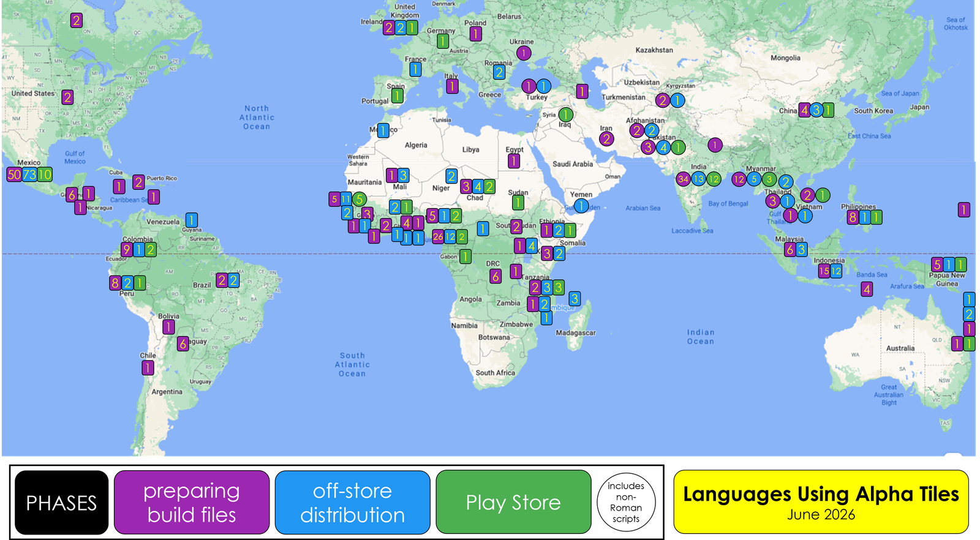Open the purple 2 circle marker in Iran

606,139
